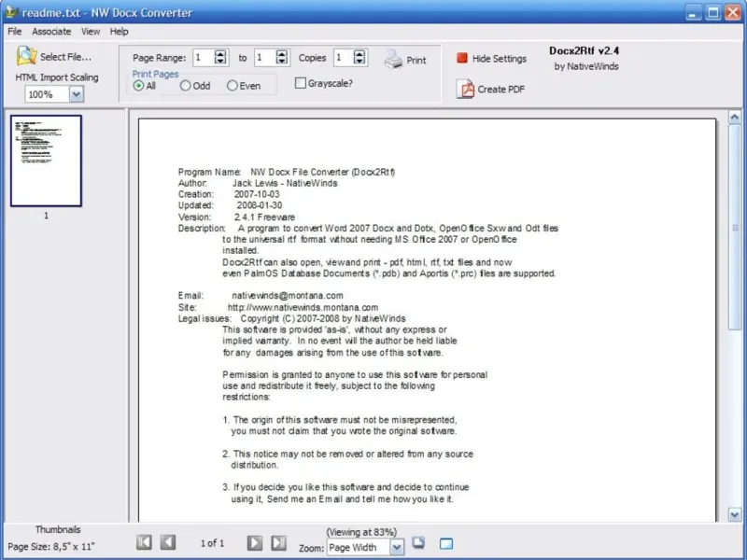Click the red Hide Settings icon
Image resolution: width=747 pixels, height=560 pixels.
[x=461, y=58]
